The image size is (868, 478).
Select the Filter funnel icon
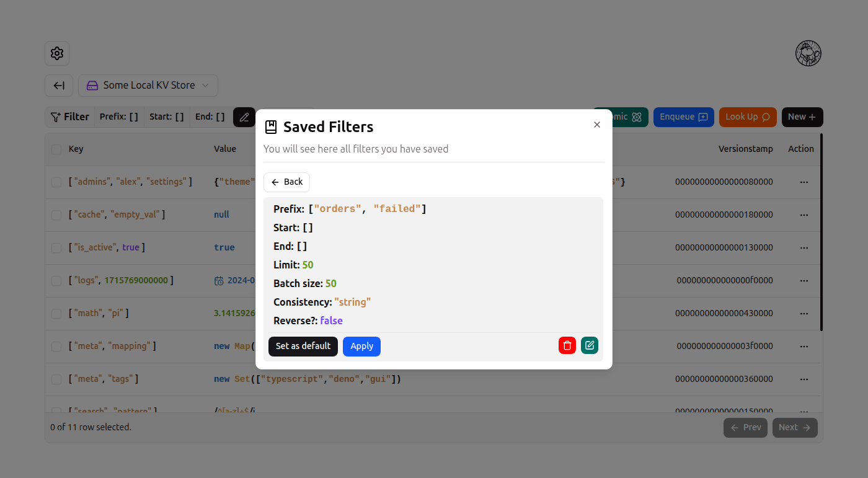[x=56, y=117]
